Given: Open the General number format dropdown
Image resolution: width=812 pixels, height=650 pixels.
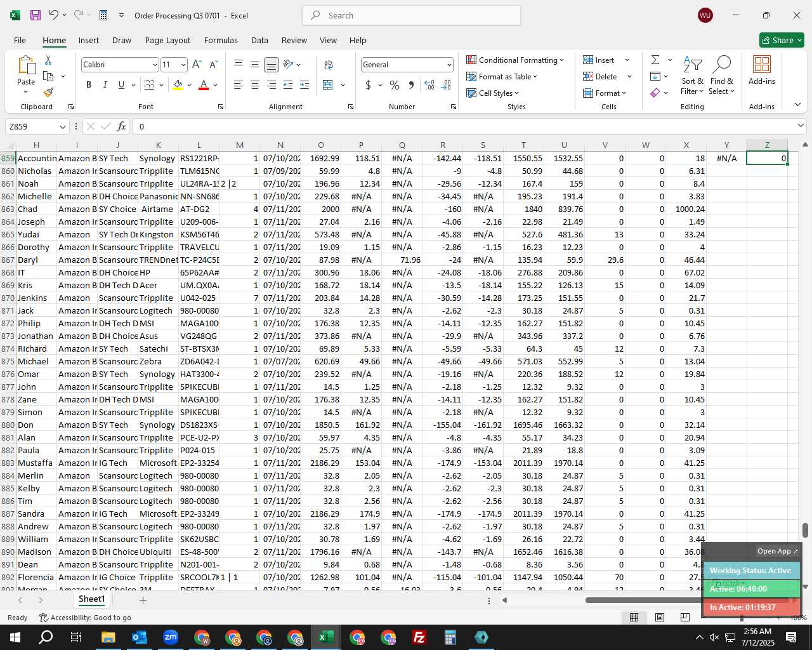Looking at the screenshot, I should (x=449, y=65).
